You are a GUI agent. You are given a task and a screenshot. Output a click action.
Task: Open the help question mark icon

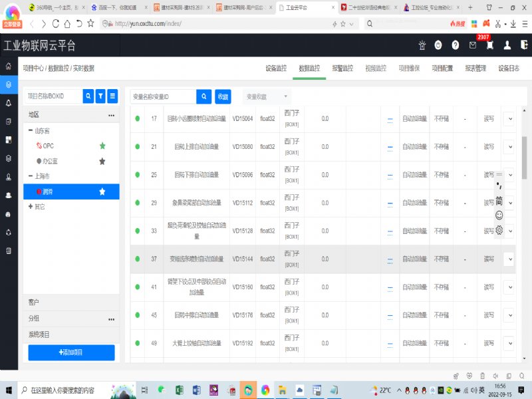[x=456, y=45]
